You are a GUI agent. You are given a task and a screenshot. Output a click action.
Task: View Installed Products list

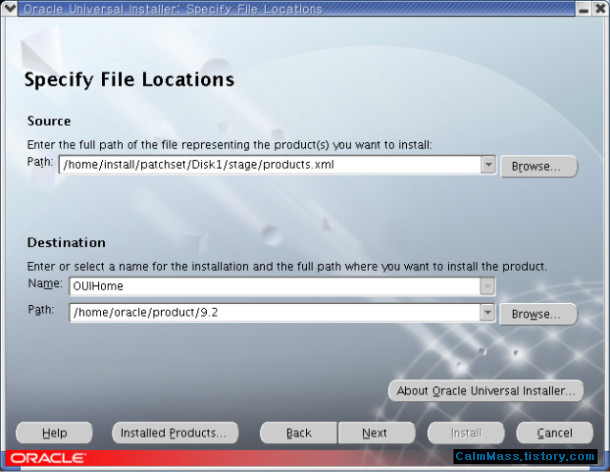pyautogui.click(x=175, y=433)
